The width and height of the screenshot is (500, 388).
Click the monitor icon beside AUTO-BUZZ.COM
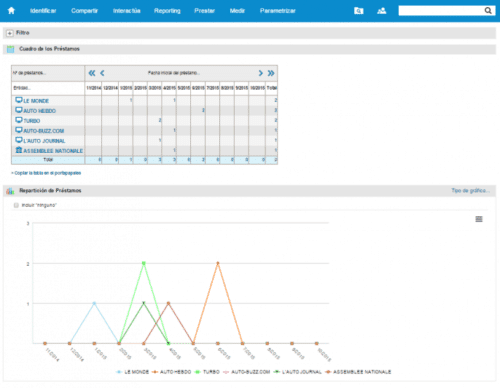coord(19,130)
